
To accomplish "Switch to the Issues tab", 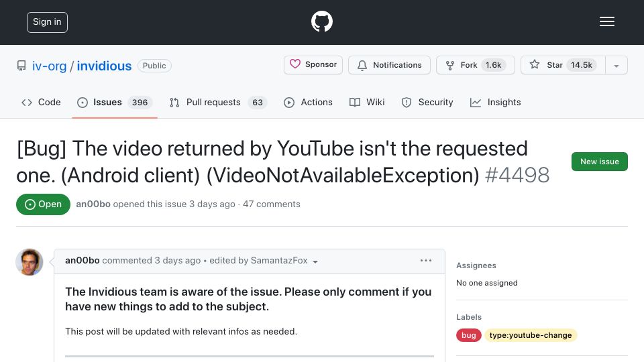I will (115, 102).
